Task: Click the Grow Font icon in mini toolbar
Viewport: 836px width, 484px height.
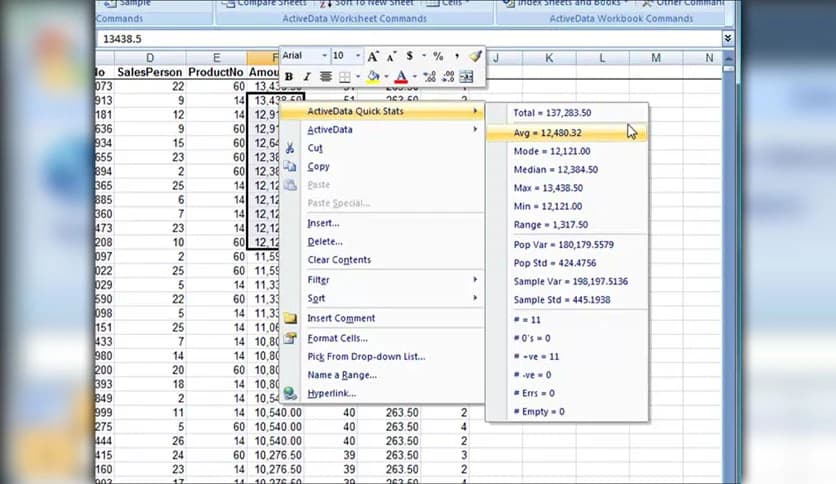Action: (373, 56)
